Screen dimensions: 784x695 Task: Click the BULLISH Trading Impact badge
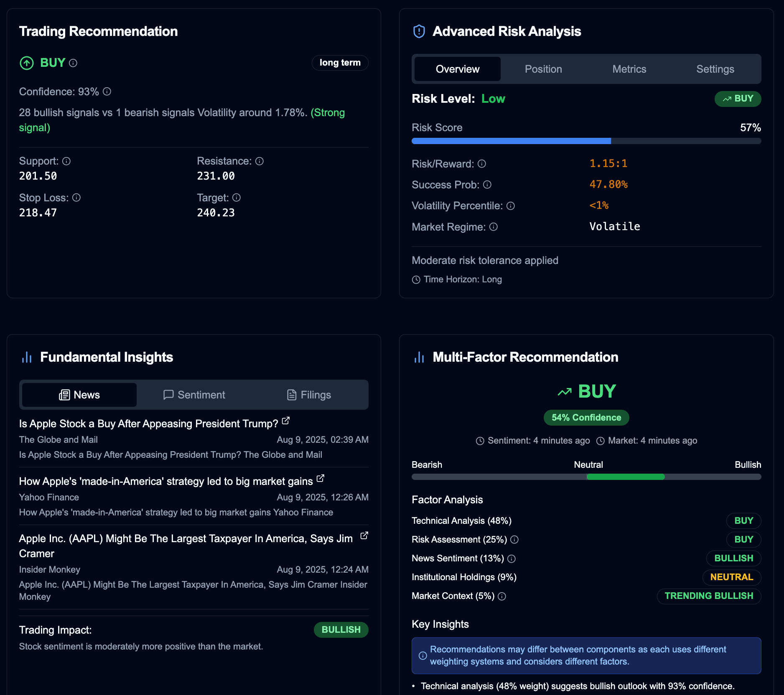(341, 629)
